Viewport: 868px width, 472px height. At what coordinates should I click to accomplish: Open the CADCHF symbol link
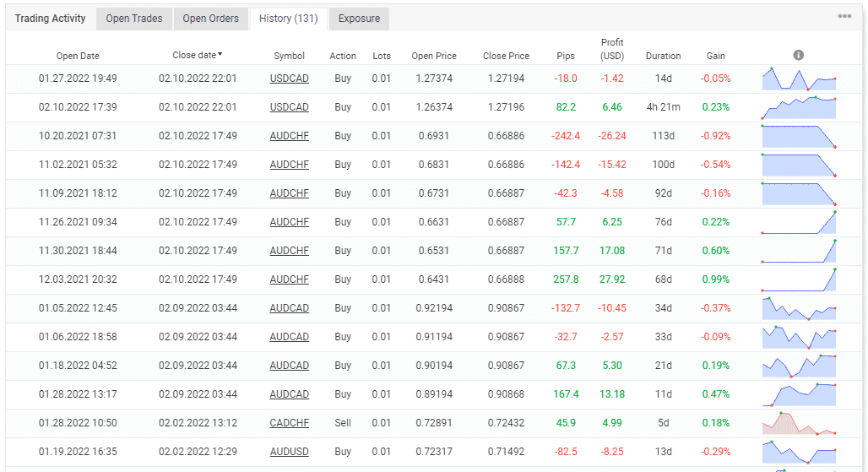pos(289,423)
